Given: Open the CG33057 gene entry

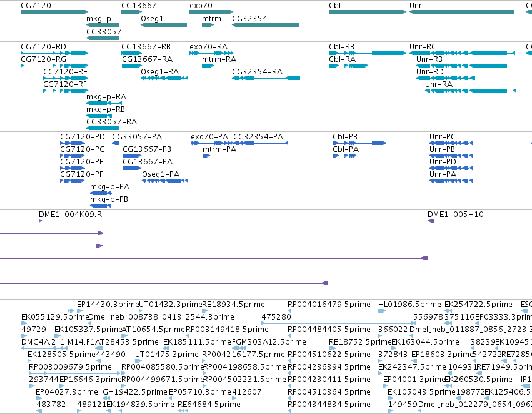Looking at the screenshot, I should point(103,38).
